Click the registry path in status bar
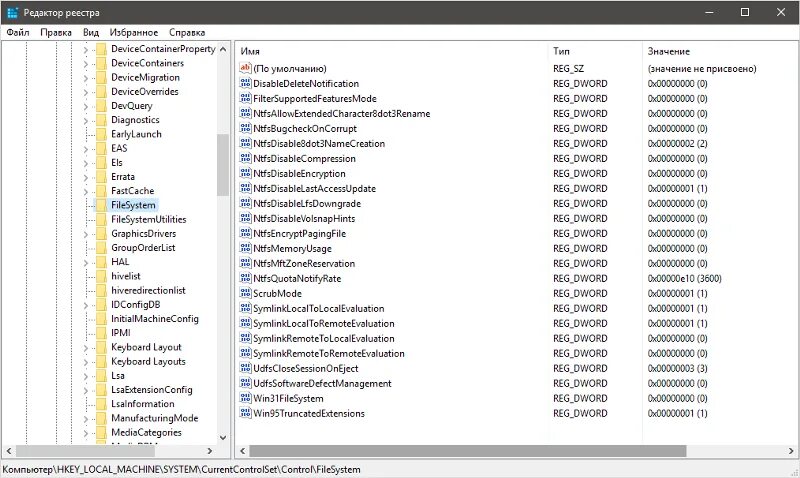Image resolution: width=800 pixels, height=478 pixels. [181, 469]
